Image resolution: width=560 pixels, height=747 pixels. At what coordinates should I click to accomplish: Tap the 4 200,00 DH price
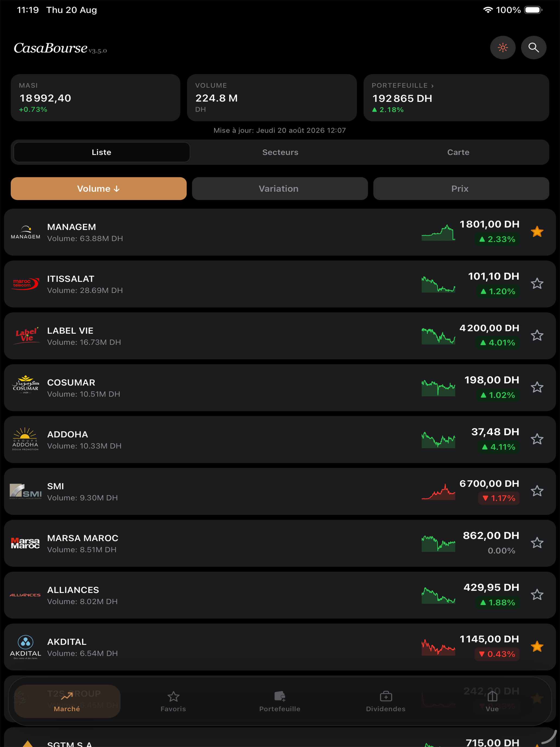[489, 328]
